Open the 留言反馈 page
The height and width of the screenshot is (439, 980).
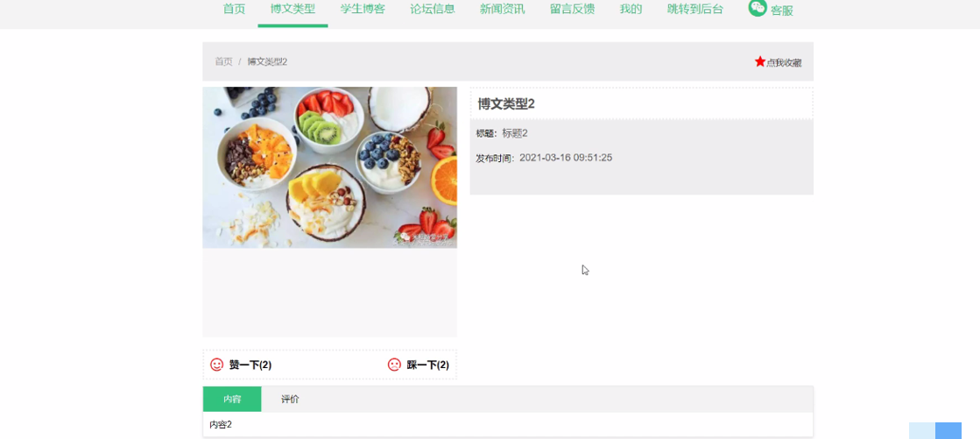pyautogui.click(x=573, y=9)
